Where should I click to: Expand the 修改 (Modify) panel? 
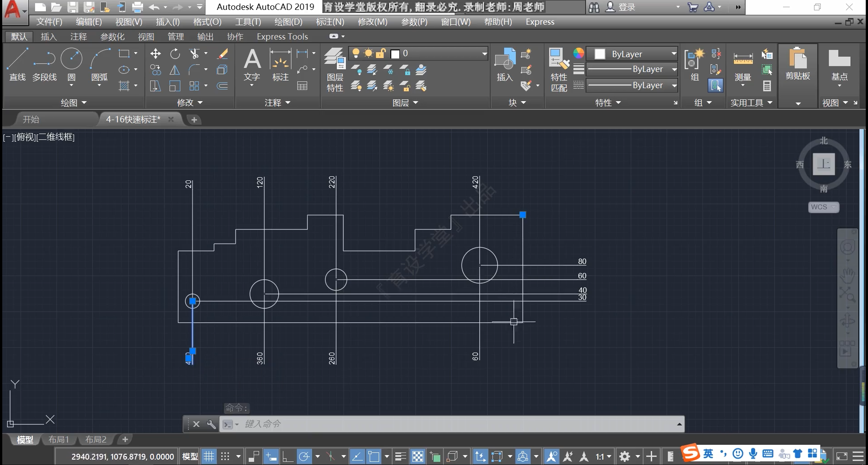[190, 103]
